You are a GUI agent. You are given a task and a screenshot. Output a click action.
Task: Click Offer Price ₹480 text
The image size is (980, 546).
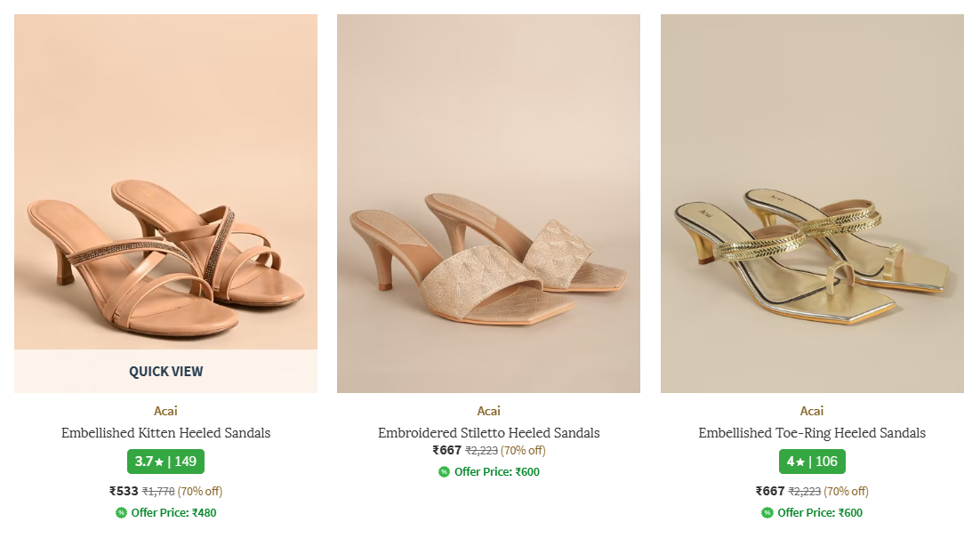pyautogui.click(x=173, y=512)
